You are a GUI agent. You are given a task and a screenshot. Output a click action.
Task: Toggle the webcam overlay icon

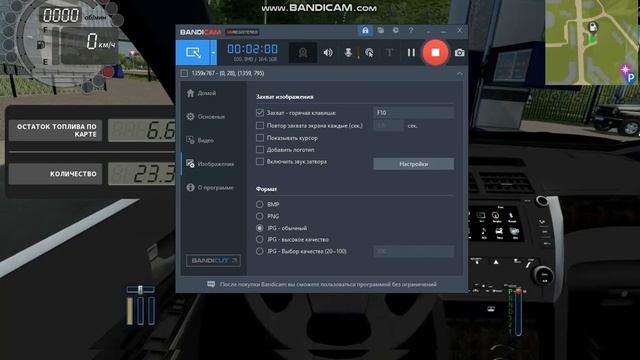pyautogui.click(x=302, y=53)
